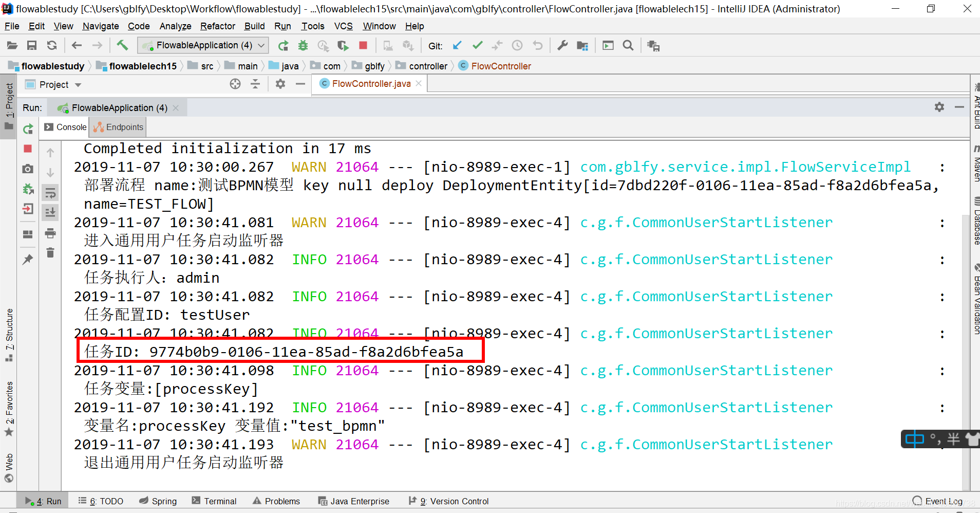Open Refactor menu

pos(218,26)
